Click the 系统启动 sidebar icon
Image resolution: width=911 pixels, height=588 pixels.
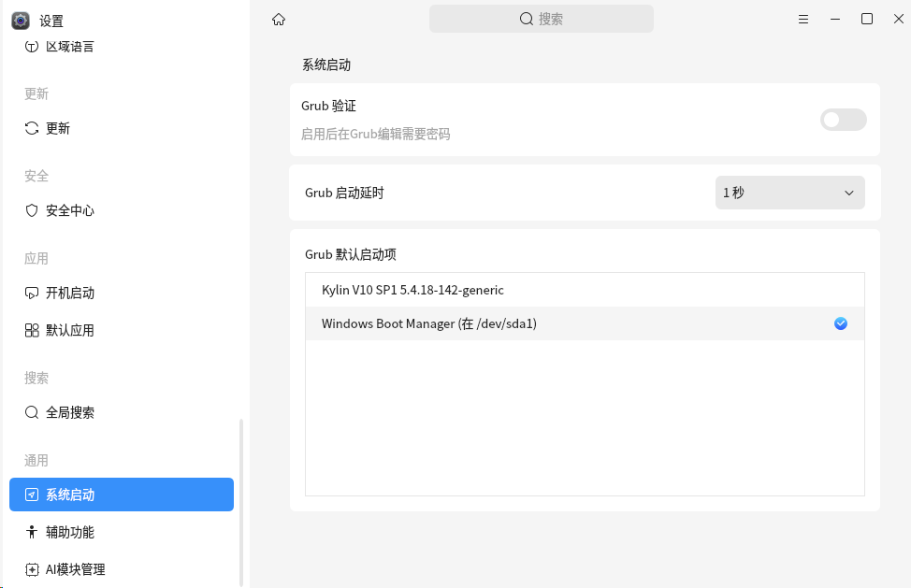tap(32, 495)
